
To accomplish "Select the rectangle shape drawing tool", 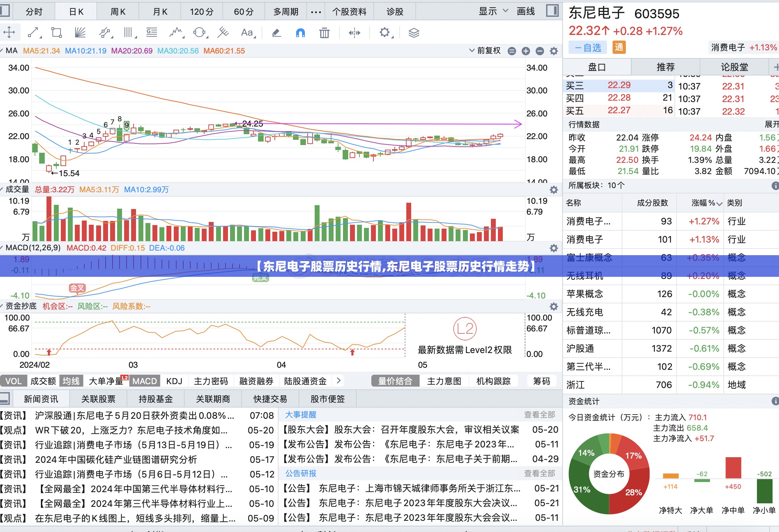I will point(56,33).
